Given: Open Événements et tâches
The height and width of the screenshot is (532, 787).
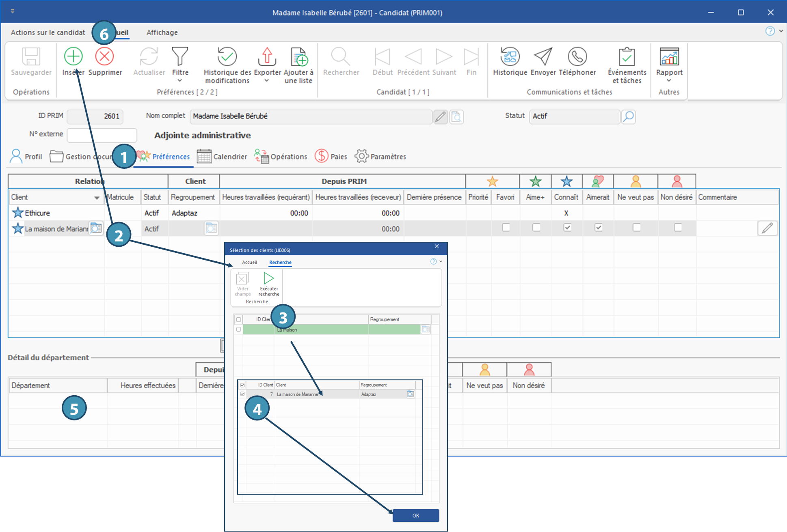Looking at the screenshot, I should [x=627, y=56].
